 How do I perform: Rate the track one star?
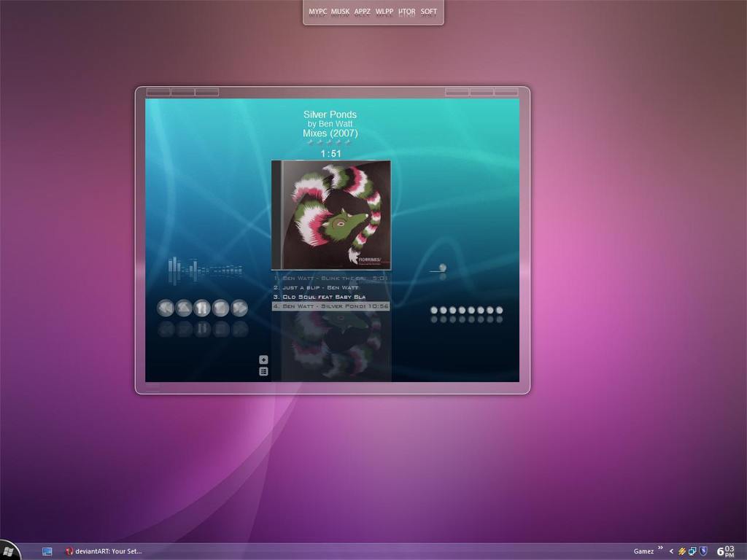click(x=311, y=142)
